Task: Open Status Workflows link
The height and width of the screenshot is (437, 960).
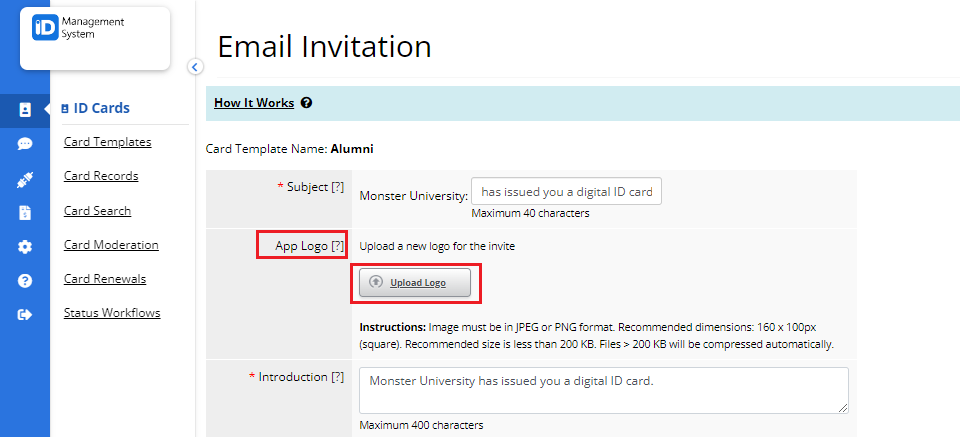Action: 112,313
